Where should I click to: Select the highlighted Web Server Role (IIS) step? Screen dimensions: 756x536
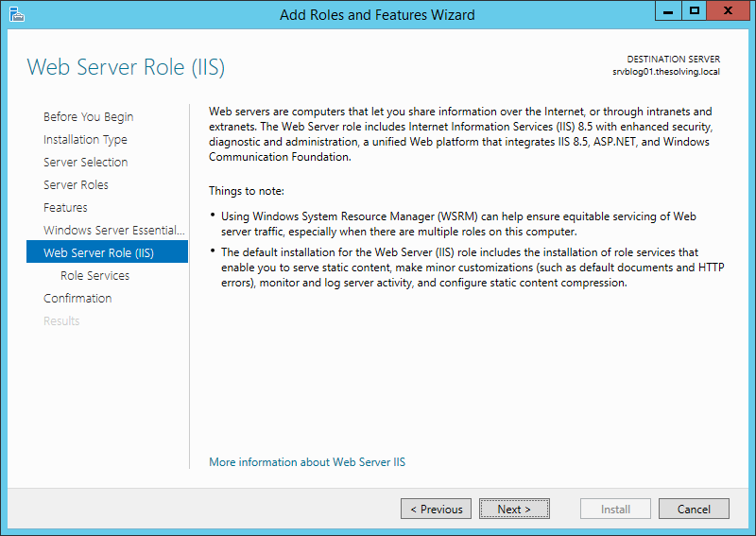pos(107,251)
